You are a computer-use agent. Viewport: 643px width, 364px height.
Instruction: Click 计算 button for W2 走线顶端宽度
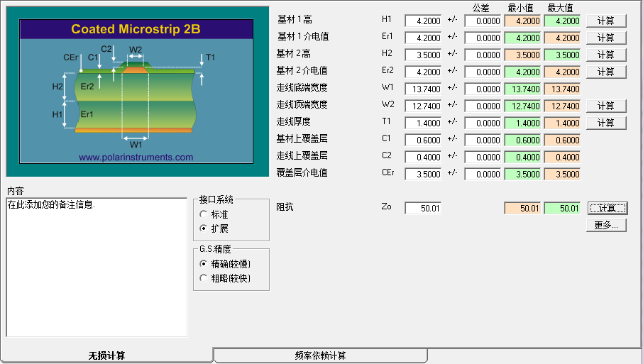[x=606, y=106]
